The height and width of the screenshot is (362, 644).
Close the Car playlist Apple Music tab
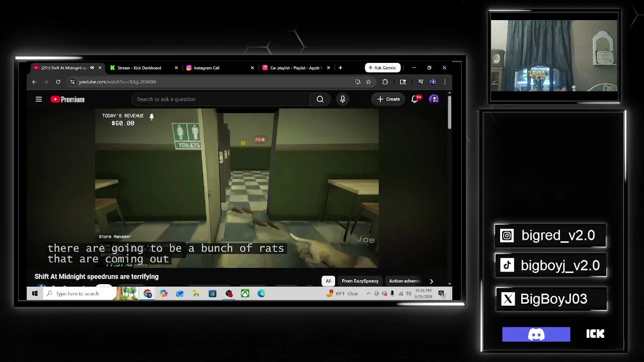tap(329, 68)
